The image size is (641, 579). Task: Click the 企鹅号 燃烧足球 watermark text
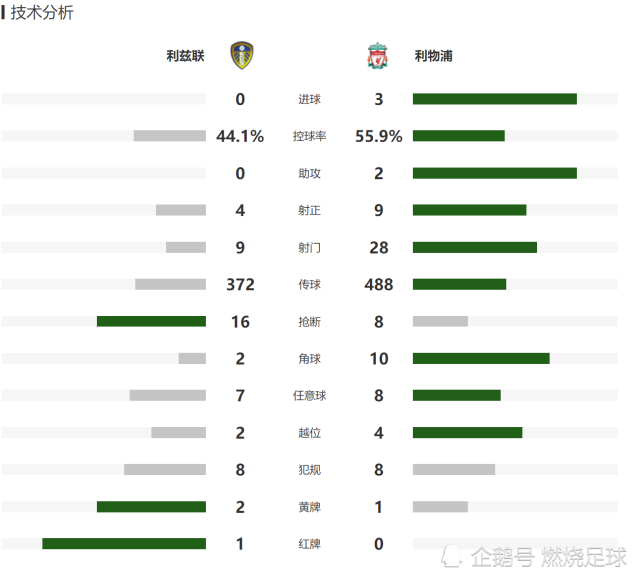pos(549,557)
